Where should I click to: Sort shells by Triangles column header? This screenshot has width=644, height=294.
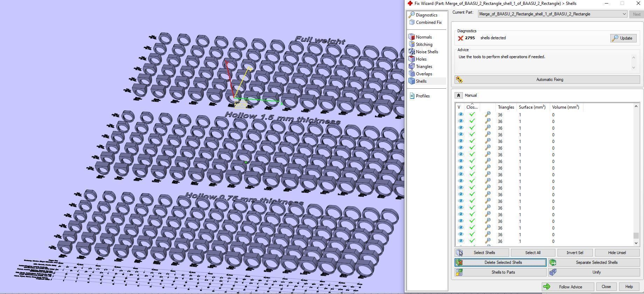coord(506,107)
